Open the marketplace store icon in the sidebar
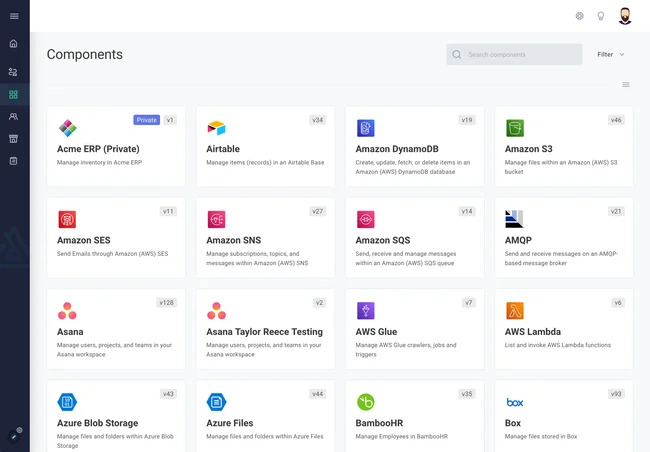Image resolution: width=650 pixels, height=452 pixels. (x=14, y=139)
